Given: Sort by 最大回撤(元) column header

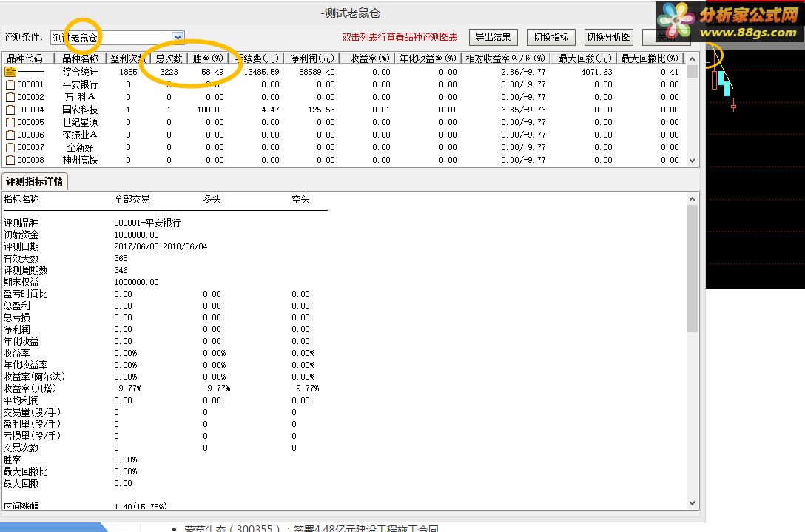Looking at the screenshot, I should coord(585,58).
